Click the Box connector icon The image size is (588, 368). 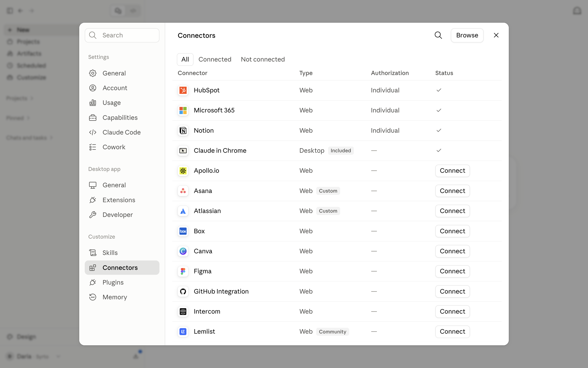(183, 231)
